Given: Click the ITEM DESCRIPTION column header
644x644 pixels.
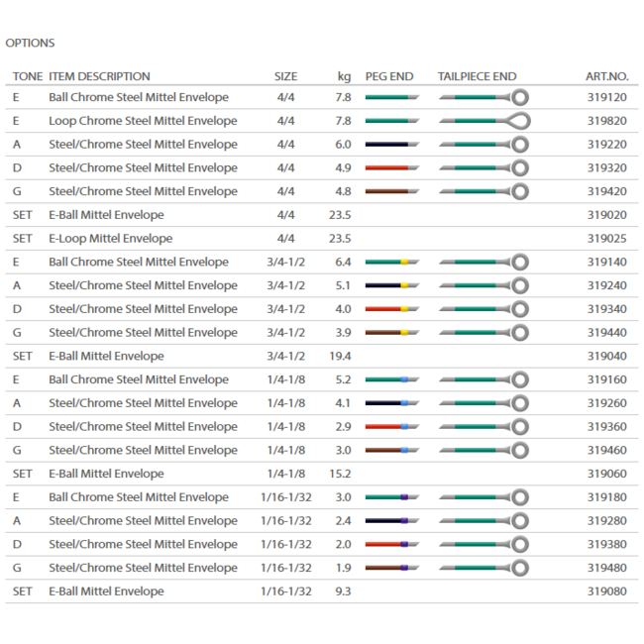Looking at the screenshot, I should pos(99,76).
